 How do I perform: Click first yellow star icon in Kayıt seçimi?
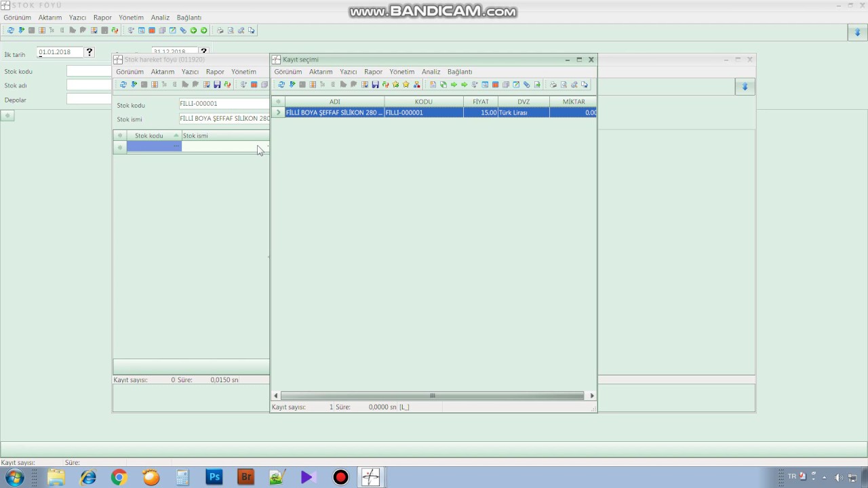pos(395,85)
